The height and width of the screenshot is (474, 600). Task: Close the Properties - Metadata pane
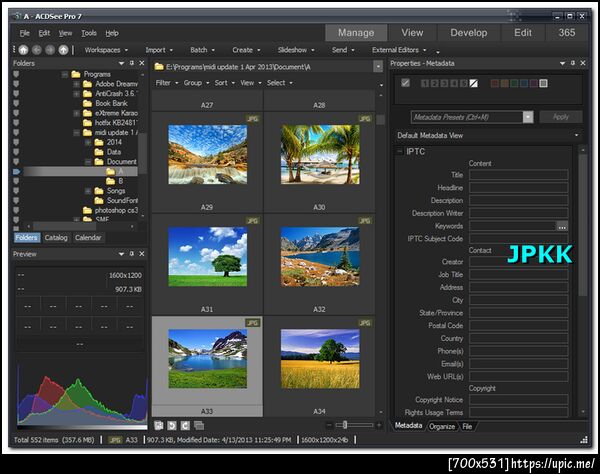pos(583,63)
